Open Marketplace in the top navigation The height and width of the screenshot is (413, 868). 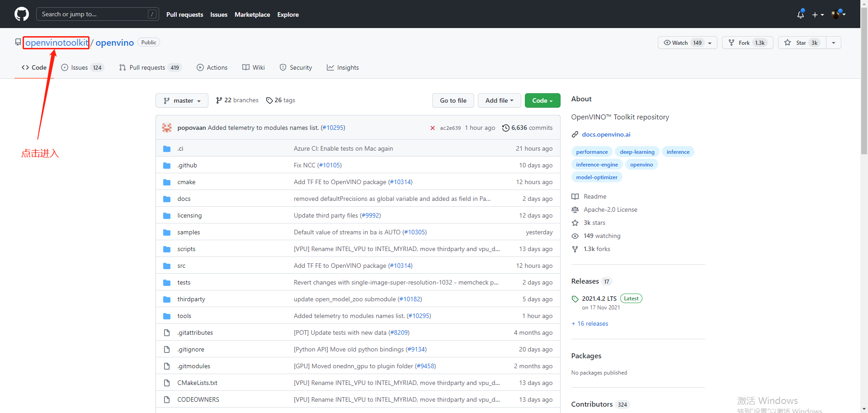pos(252,14)
